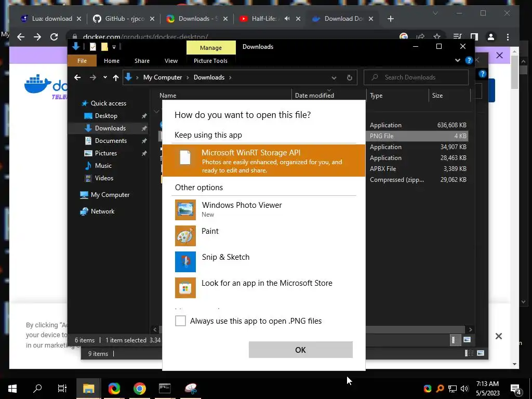Expand the Explorer ribbon with the chevron
Viewport: 532px width, 399px height.
coord(458,60)
